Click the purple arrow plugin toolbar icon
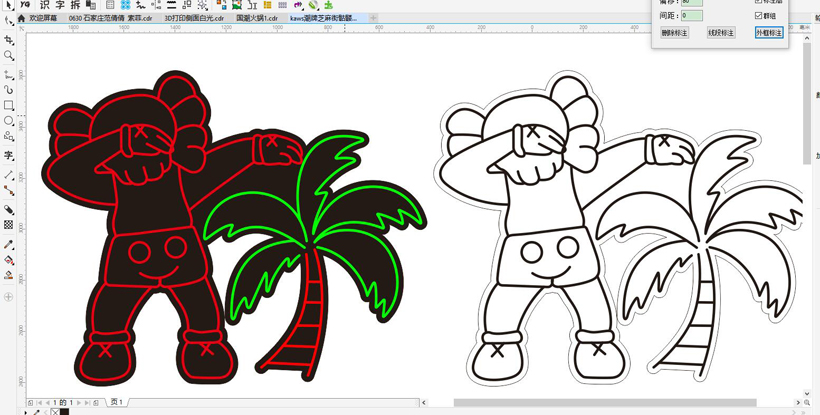This screenshot has height=415, width=820. (298, 5)
